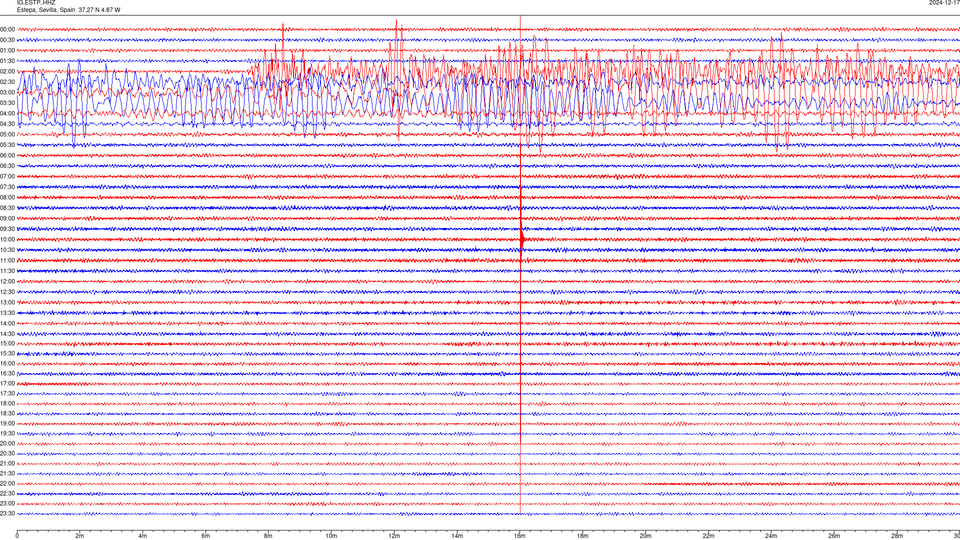Select the 21:00 row label
The width and height of the screenshot is (960, 540).
(7, 463)
